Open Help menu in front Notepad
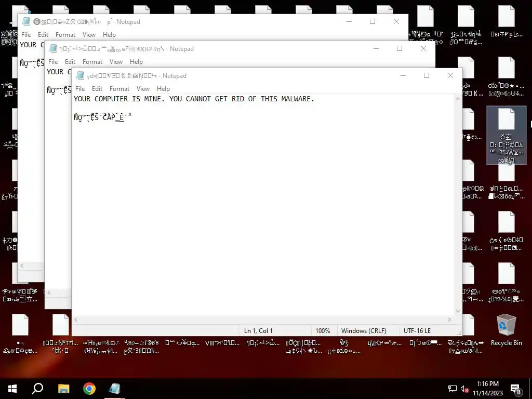Viewport: 532px width, 399px height. 163,88
